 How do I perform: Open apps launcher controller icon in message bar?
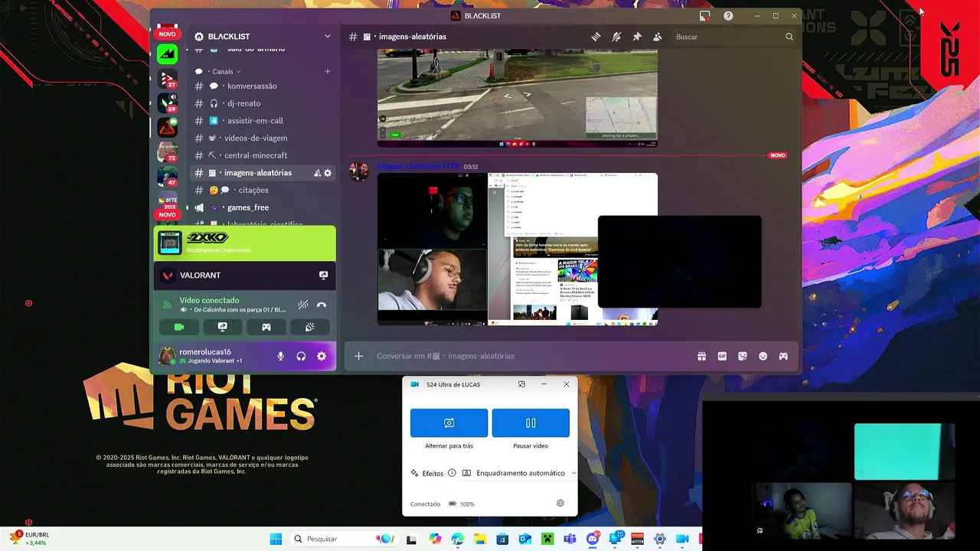pos(783,356)
